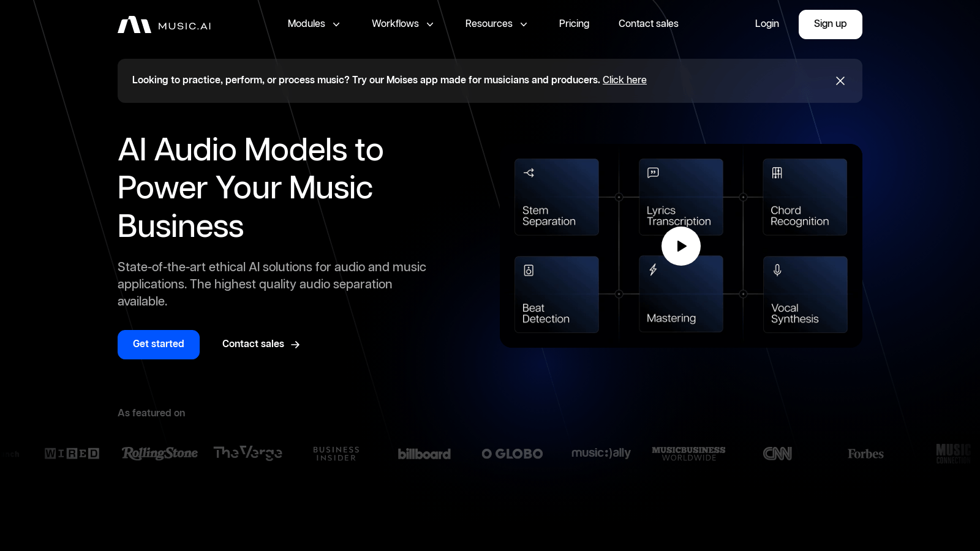Click the Stem Separation icon

pos(529,173)
